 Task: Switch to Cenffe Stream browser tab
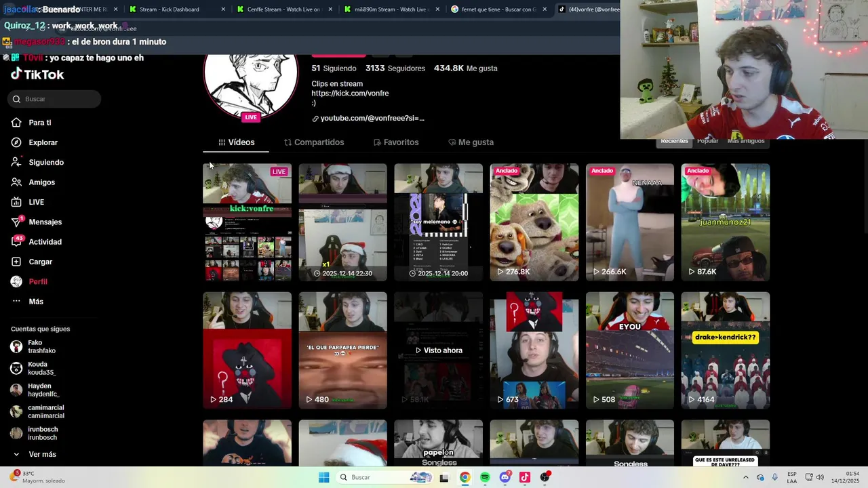pyautogui.click(x=283, y=9)
